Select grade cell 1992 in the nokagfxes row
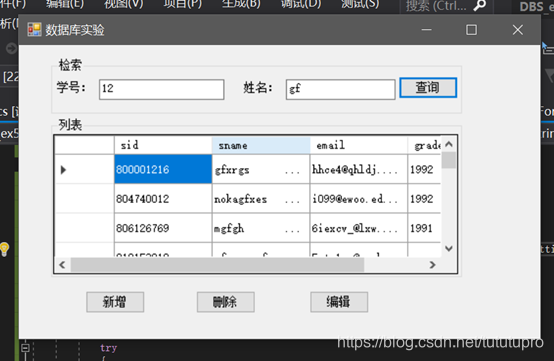Screen dimensions: 554x361 [x=424, y=199]
